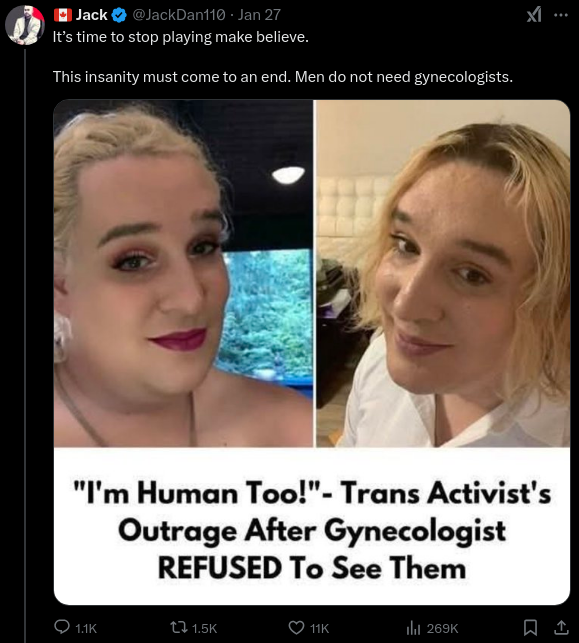The width and height of the screenshot is (579, 643).
Task: Click the tweet text about gynecologists
Action: pos(283,77)
